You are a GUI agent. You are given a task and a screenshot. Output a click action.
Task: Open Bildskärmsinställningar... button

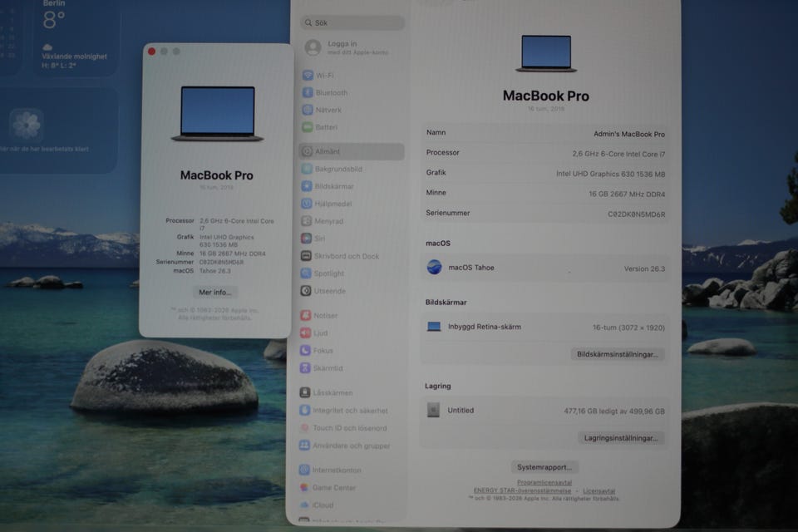617,354
